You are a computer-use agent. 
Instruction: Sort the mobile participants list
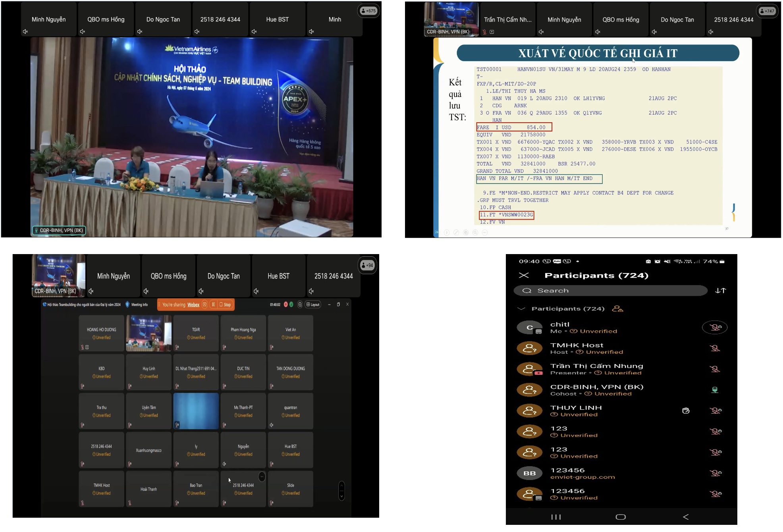720,291
